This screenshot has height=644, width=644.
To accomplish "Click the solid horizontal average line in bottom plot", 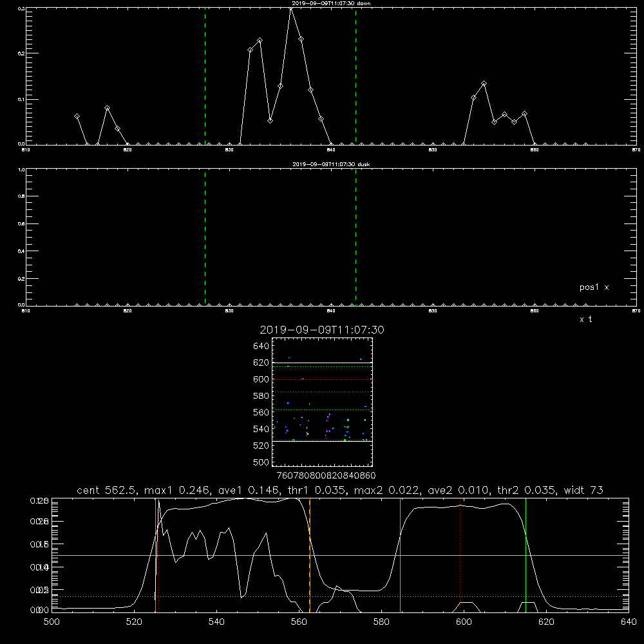I will click(340, 555).
